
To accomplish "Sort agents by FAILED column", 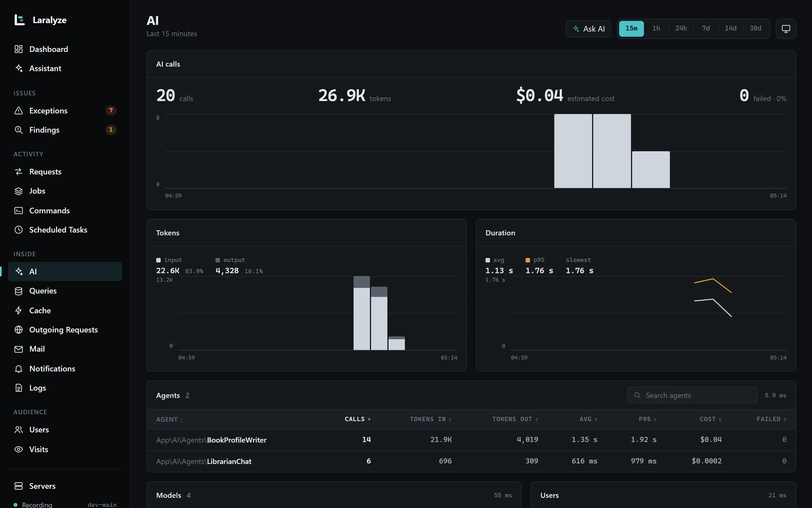I will click(771, 419).
